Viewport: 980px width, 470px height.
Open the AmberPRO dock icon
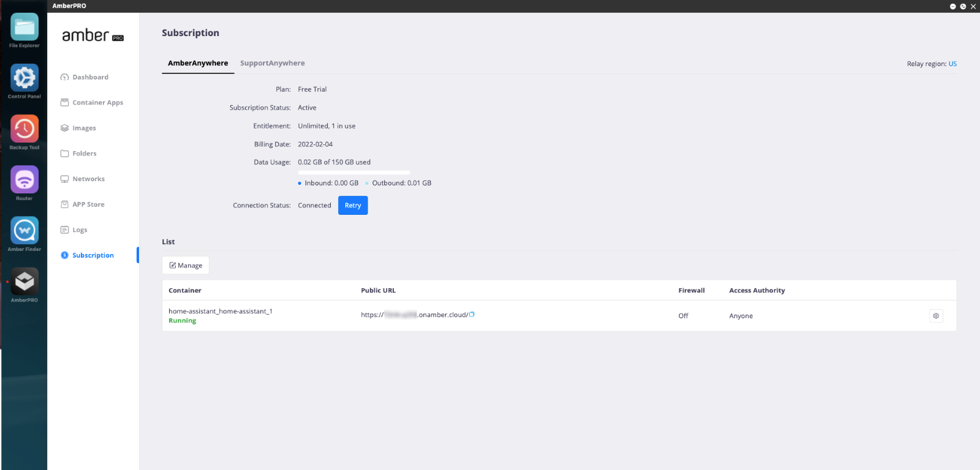pos(24,281)
